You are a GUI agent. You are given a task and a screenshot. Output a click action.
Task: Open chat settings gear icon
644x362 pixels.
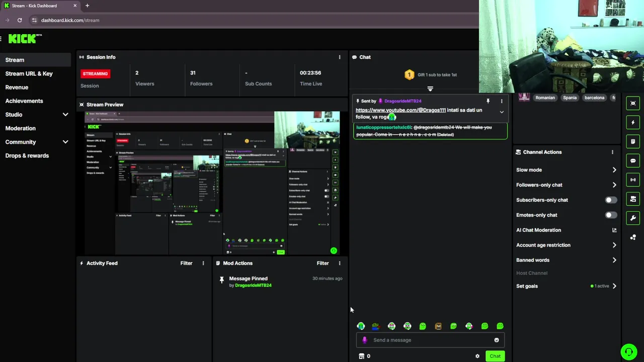pyautogui.click(x=477, y=356)
